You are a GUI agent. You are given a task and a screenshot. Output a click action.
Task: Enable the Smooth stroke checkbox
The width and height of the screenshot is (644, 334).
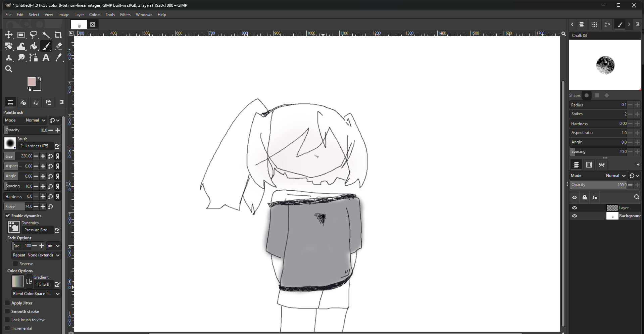(7, 312)
